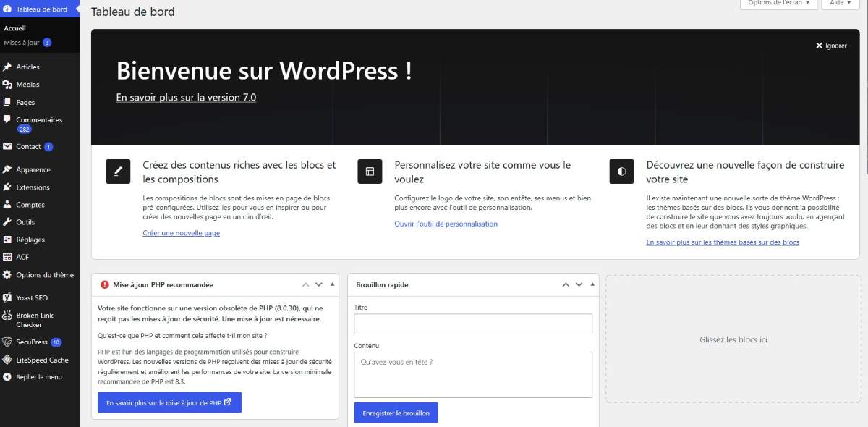Move the PHP widget up with arrow
The height and width of the screenshot is (427, 868).
pos(306,284)
